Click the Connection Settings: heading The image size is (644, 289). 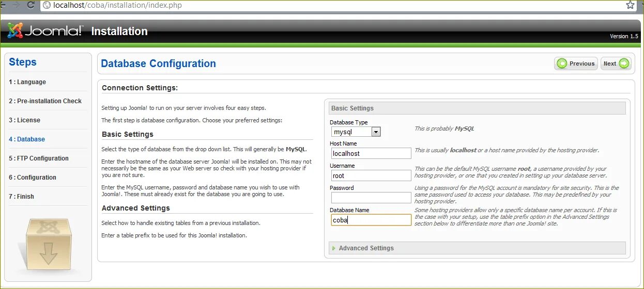tap(140, 88)
